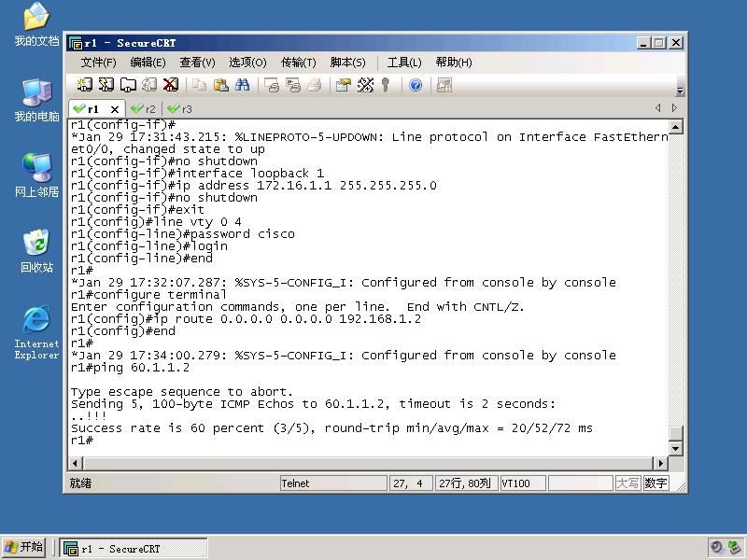747x560 pixels.
Task: Click the horizontal scrollbar right arrow
Action: point(661,463)
